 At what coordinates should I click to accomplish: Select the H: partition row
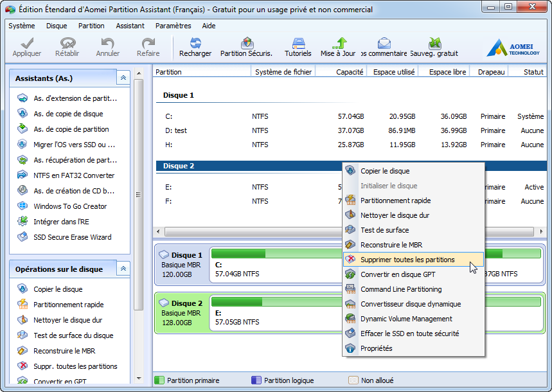point(350,145)
